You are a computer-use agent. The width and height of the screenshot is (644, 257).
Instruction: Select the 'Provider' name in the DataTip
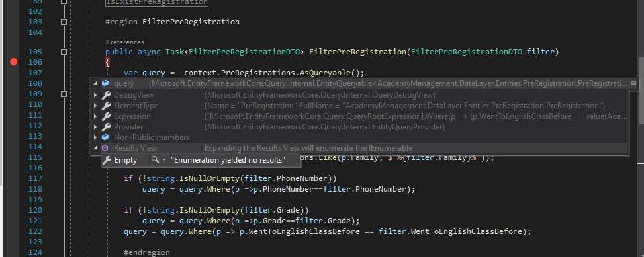pyautogui.click(x=128, y=127)
